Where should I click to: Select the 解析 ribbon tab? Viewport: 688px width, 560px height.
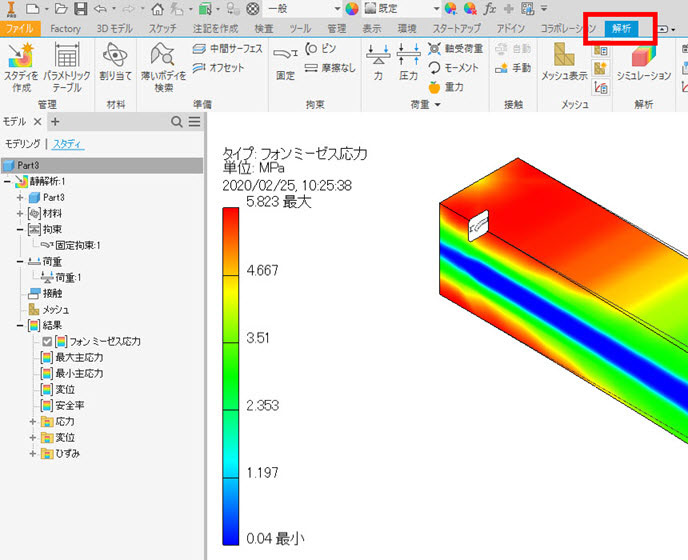click(x=621, y=29)
